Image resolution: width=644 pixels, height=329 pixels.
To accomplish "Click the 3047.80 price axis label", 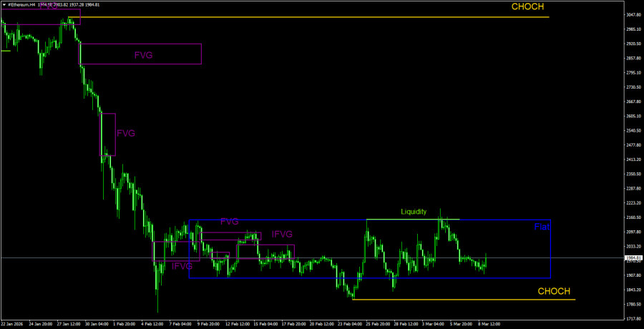I will (x=633, y=14).
